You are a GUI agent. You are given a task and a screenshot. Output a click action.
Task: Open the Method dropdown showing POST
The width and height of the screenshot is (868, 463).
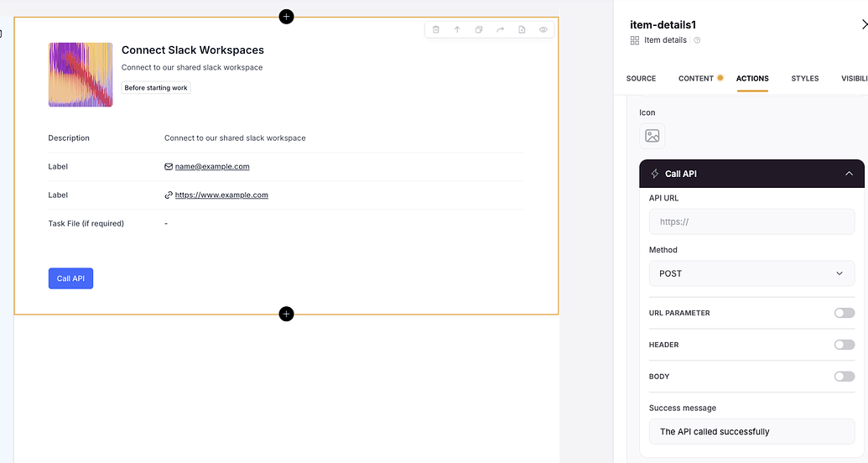751,273
